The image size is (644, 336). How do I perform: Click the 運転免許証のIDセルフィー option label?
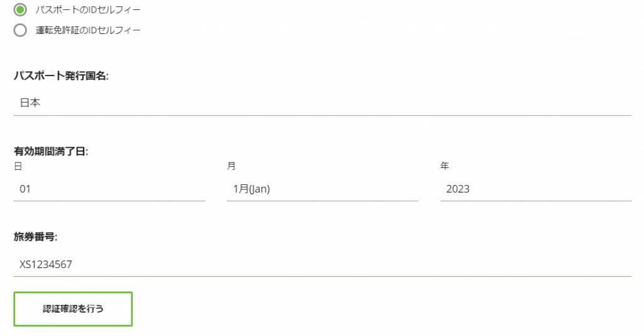pos(88,30)
